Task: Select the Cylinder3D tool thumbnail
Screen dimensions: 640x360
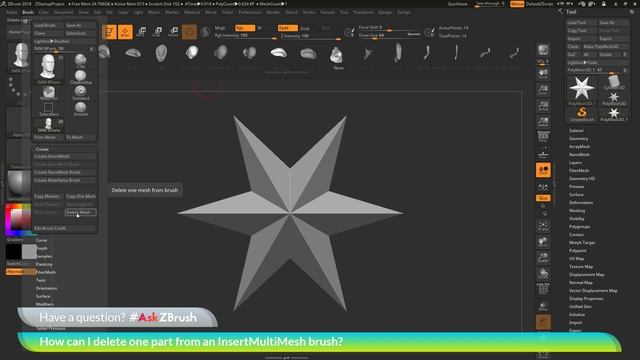Action: coord(613,82)
